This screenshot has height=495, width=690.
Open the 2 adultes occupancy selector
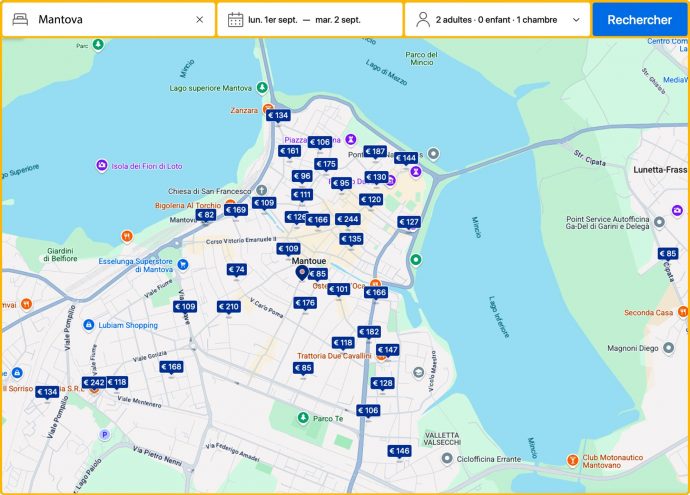click(497, 19)
